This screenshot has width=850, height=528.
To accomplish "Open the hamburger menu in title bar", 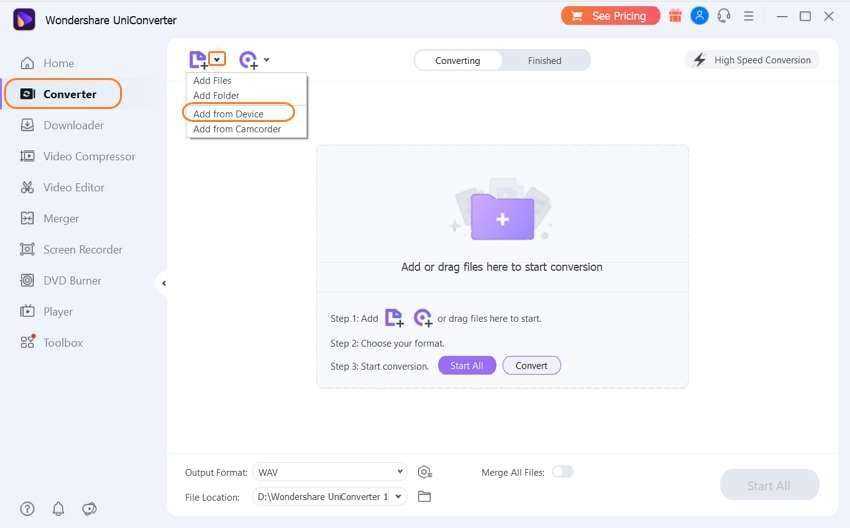I will point(749,16).
